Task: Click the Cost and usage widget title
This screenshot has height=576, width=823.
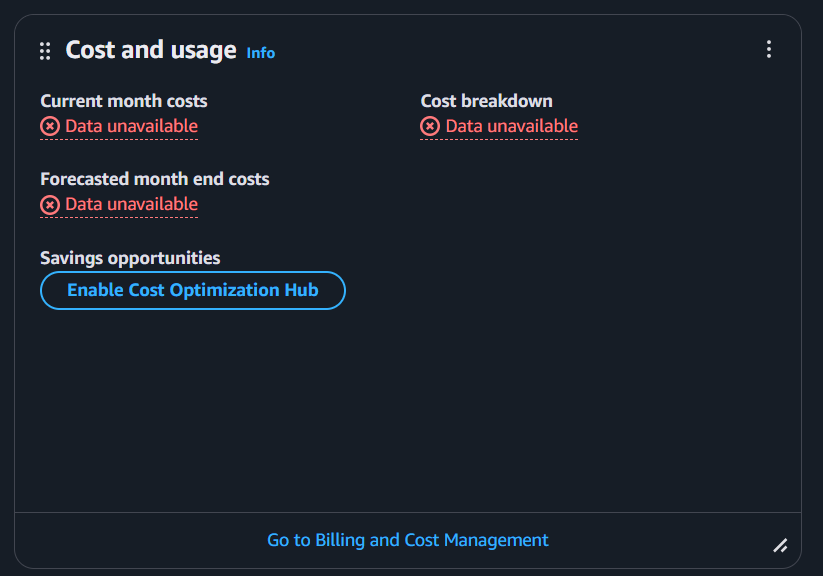Action: pyautogui.click(x=151, y=50)
